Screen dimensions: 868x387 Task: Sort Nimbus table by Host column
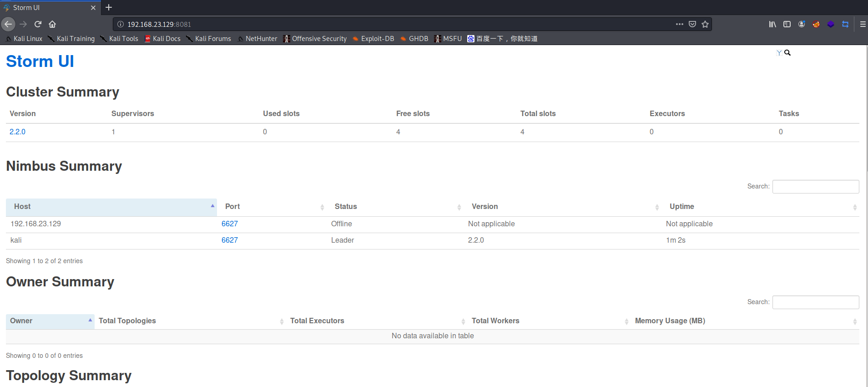coord(111,207)
